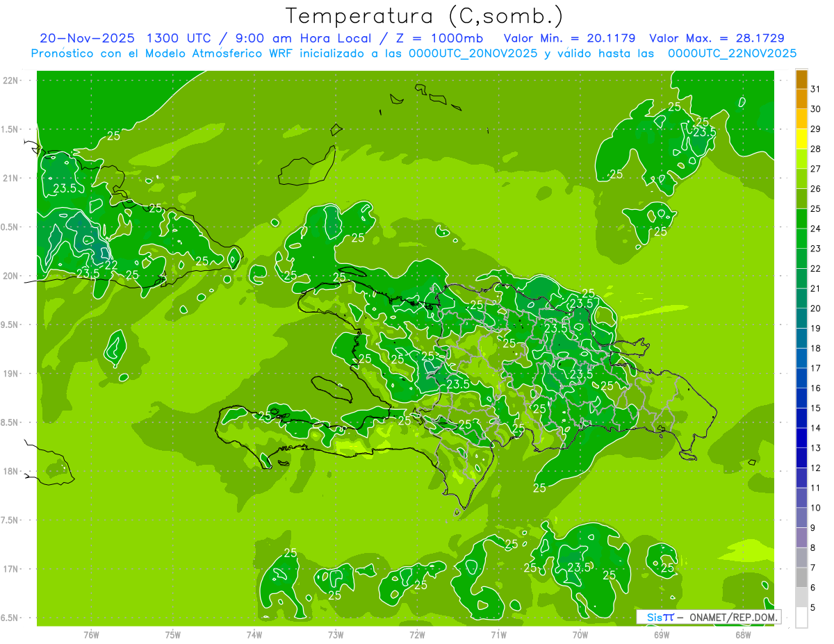The image size is (834, 644).
Task: Click color scale value 23
Action: tap(815, 249)
